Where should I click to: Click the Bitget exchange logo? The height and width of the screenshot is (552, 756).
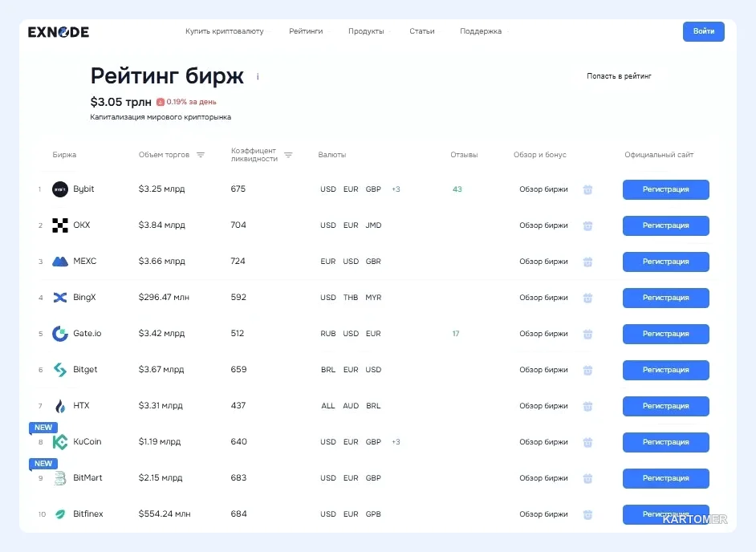60,370
